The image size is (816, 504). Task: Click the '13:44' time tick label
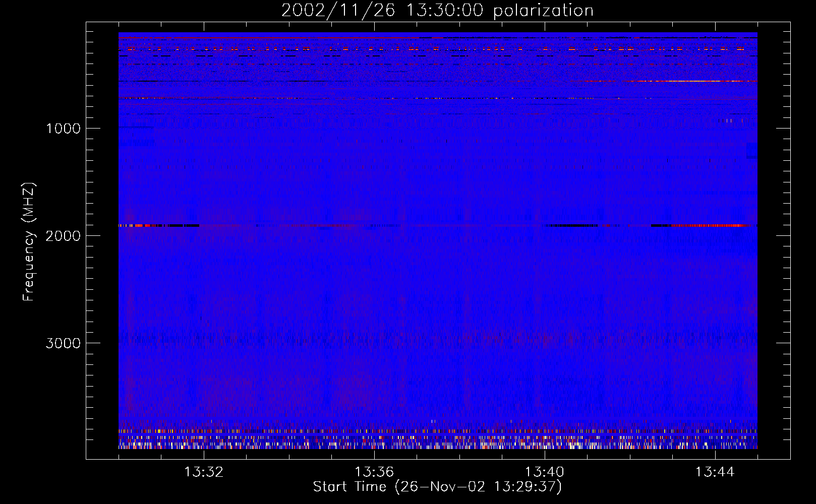pos(715,472)
